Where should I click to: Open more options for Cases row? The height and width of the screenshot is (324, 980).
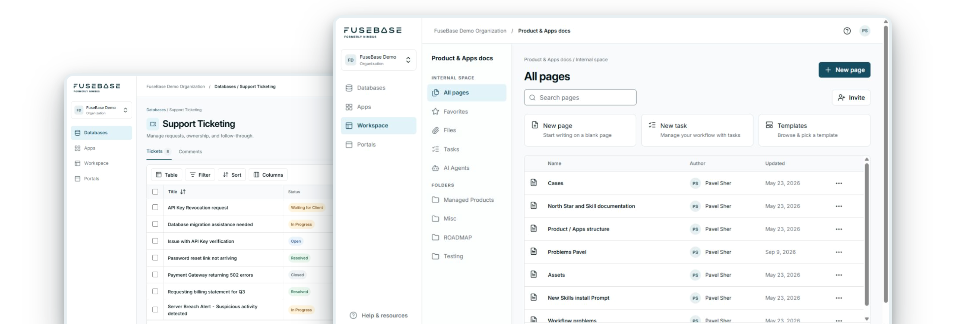(838, 183)
